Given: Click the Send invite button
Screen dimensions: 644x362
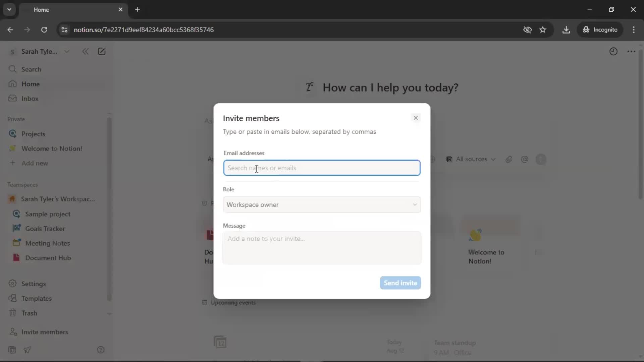Looking at the screenshot, I should (x=400, y=283).
